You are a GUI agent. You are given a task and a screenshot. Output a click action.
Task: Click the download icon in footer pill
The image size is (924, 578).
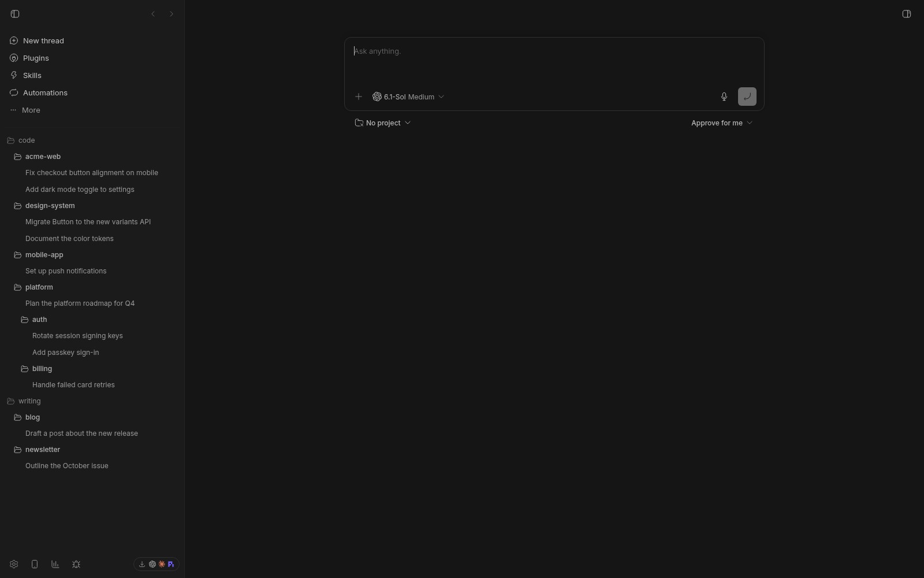click(142, 564)
